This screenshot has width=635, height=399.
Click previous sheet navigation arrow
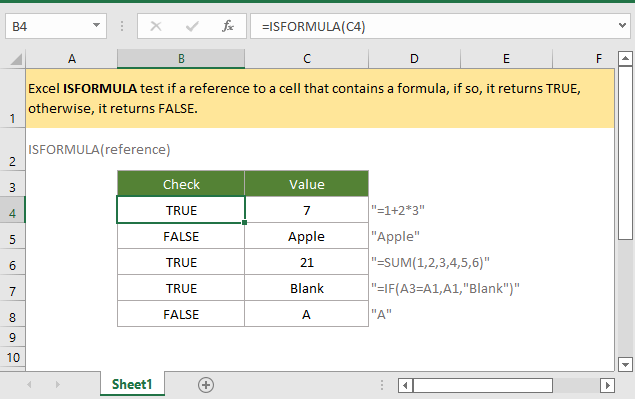pyautogui.click(x=29, y=384)
